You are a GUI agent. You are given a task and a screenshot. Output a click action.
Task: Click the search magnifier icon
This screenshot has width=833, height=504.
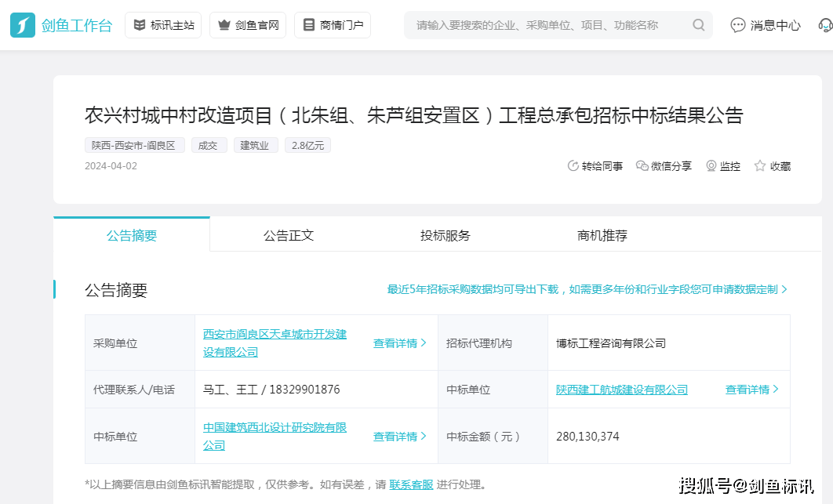699,25
